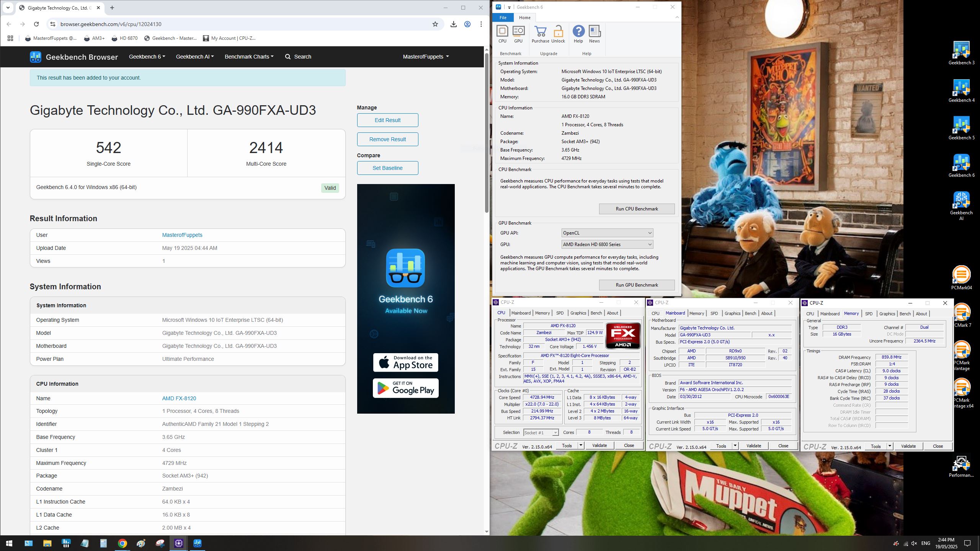Open Chrome three-dot menu
This screenshot has width=980, height=551.
pyautogui.click(x=481, y=24)
